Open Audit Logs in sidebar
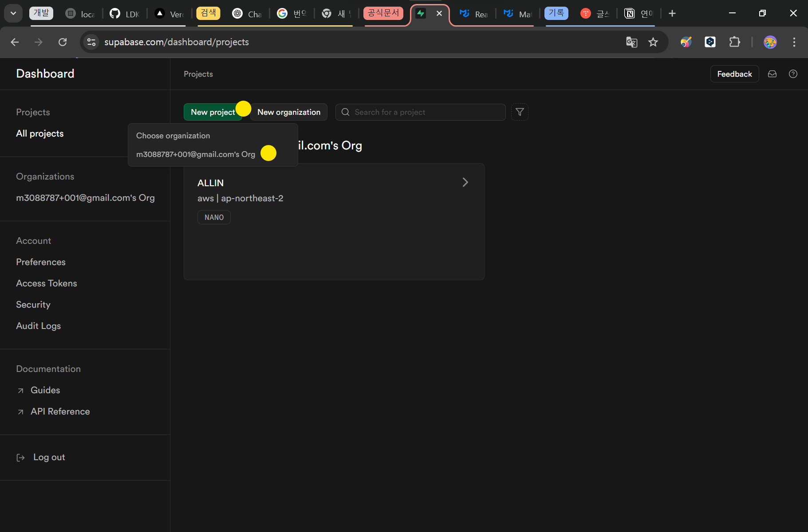This screenshot has height=532, width=808. click(39, 326)
